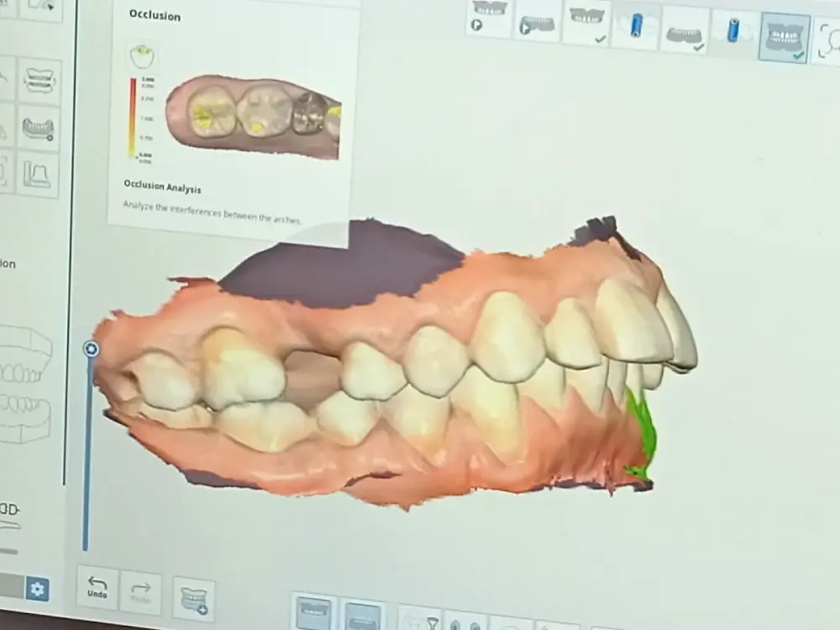Click the upper arch outline diagram at left
This screenshot has height=630, width=840.
click(x=25, y=354)
